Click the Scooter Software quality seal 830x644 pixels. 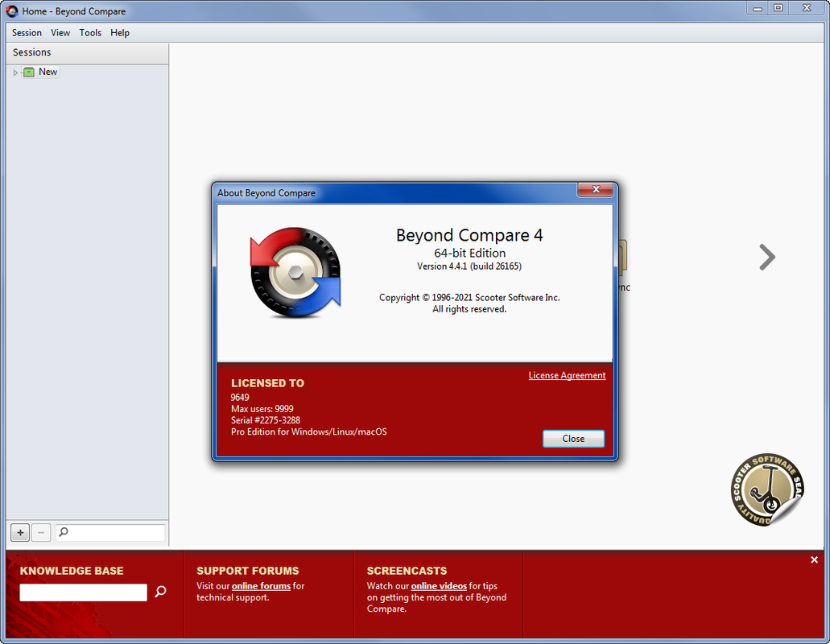[x=767, y=489]
